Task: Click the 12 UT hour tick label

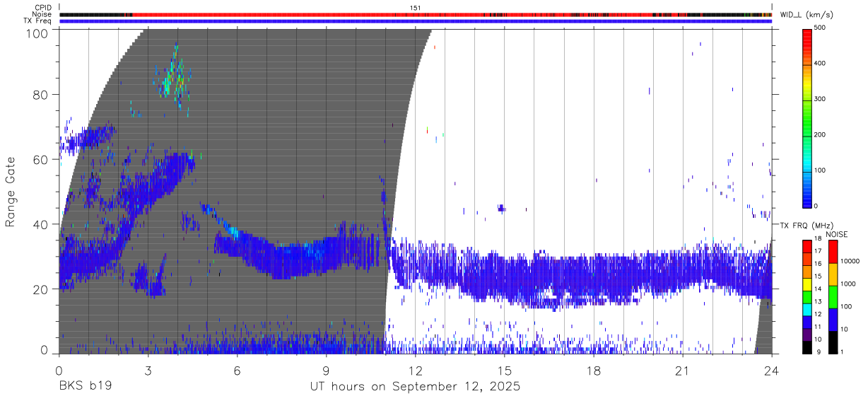Action: pyautogui.click(x=415, y=371)
